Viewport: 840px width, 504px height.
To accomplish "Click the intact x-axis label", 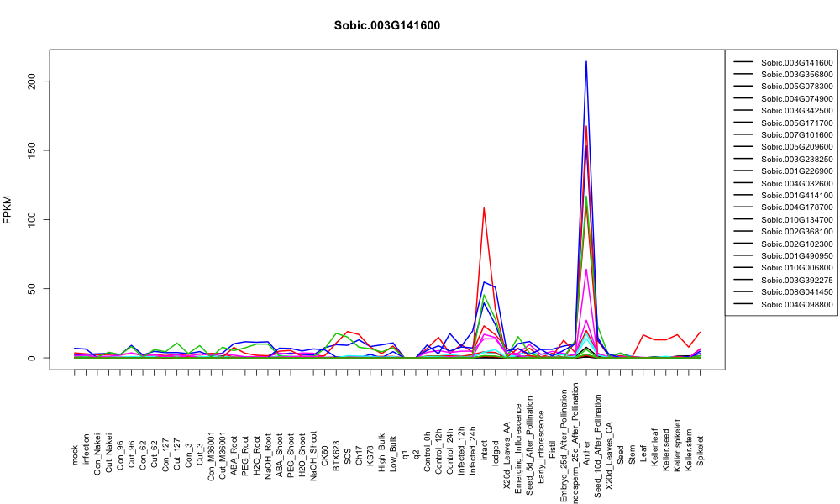I will (x=485, y=453).
